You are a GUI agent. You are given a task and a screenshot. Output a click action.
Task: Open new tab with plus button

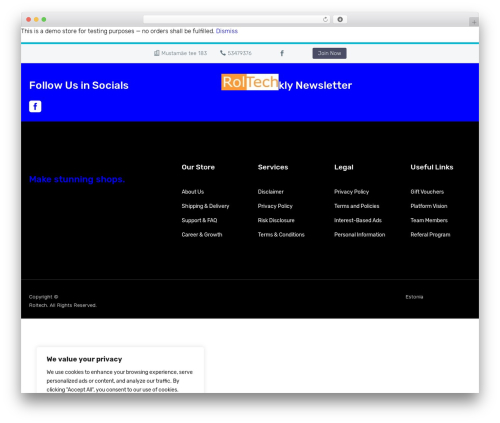(x=474, y=22)
